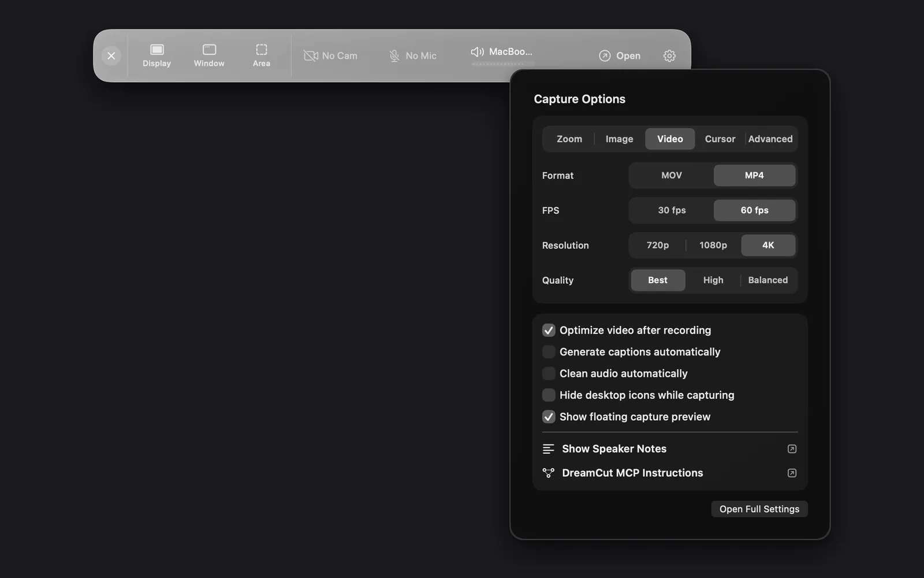Switch to the Cursor tab

point(720,139)
